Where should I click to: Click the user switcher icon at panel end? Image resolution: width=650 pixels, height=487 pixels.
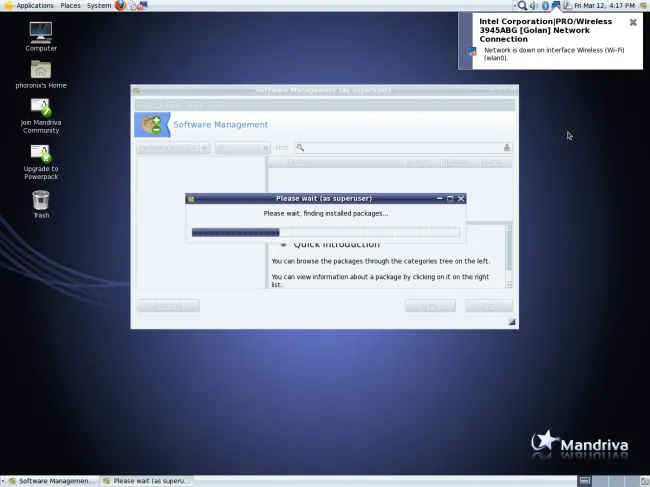pyautogui.click(x=644, y=5)
